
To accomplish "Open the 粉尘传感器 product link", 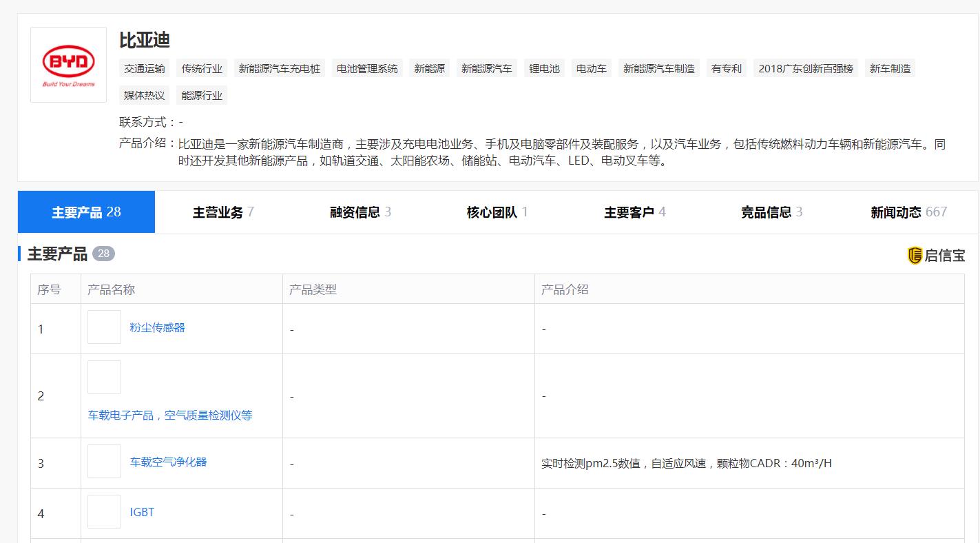I will (x=157, y=327).
